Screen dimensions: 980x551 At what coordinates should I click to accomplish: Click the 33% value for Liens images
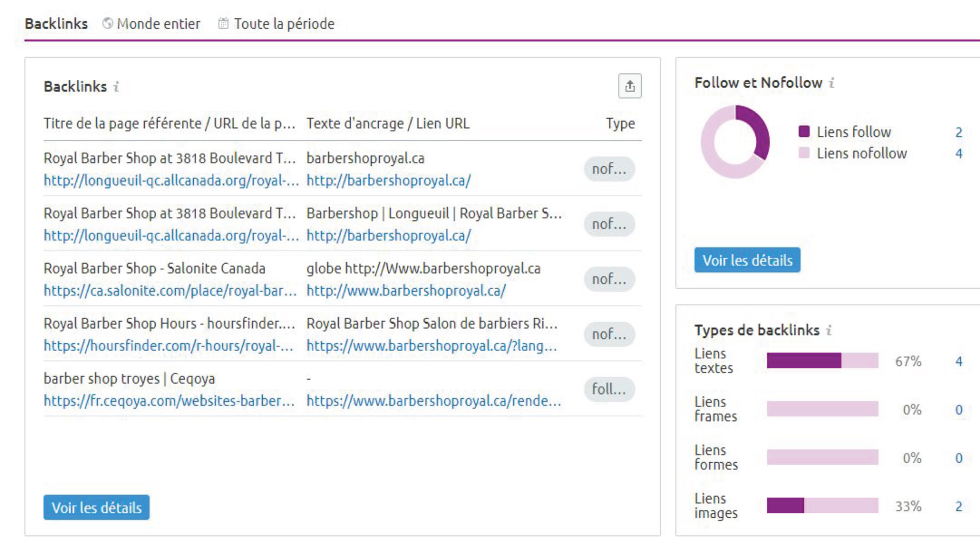click(x=908, y=506)
